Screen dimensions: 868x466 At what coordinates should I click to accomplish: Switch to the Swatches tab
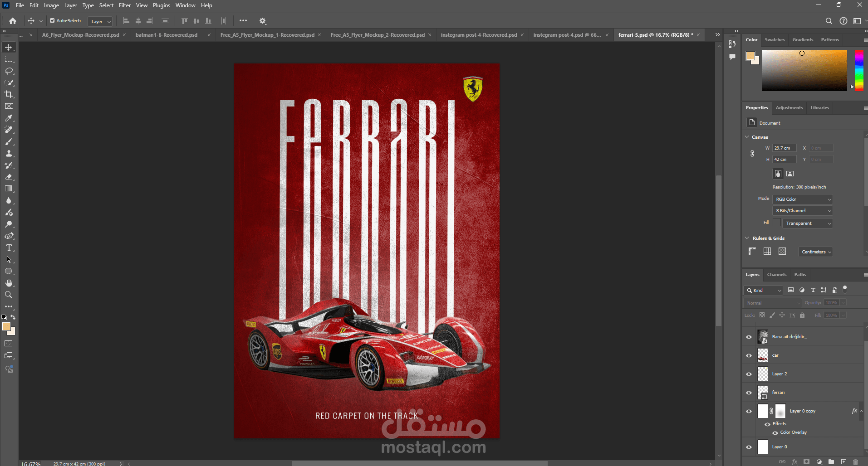click(x=775, y=40)
